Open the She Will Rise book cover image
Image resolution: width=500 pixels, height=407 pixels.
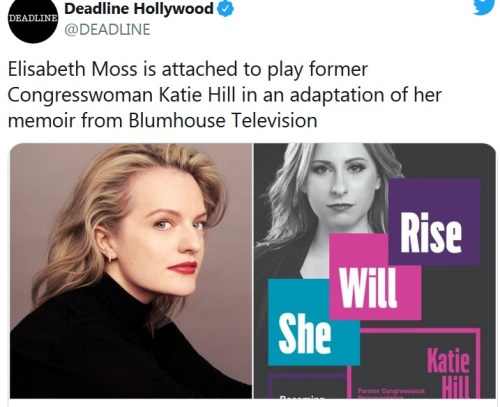[x=375, y=270]
